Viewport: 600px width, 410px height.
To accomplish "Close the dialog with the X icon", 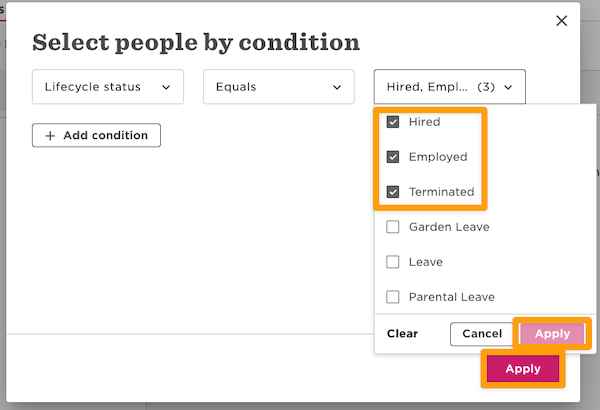I will [562, 21].
